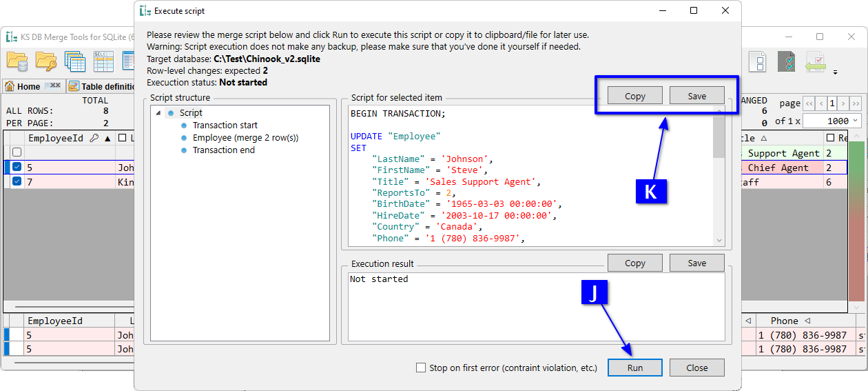This screenshot has width=868, height=391.
Task: Close the KS DB Merge Tools main window
Action: 852,37
